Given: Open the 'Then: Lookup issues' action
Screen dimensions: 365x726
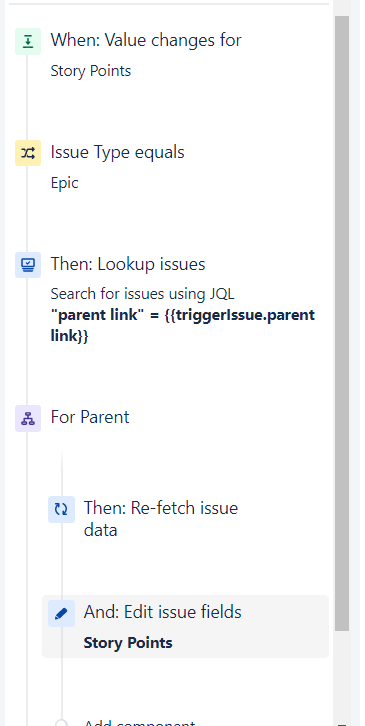Looking at the screenshot, I should (x=128, y=264).
